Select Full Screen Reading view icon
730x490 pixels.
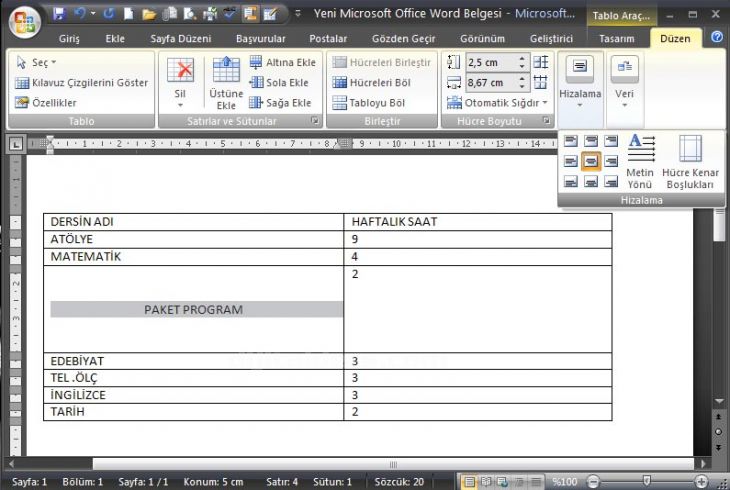tap(486, 482)
